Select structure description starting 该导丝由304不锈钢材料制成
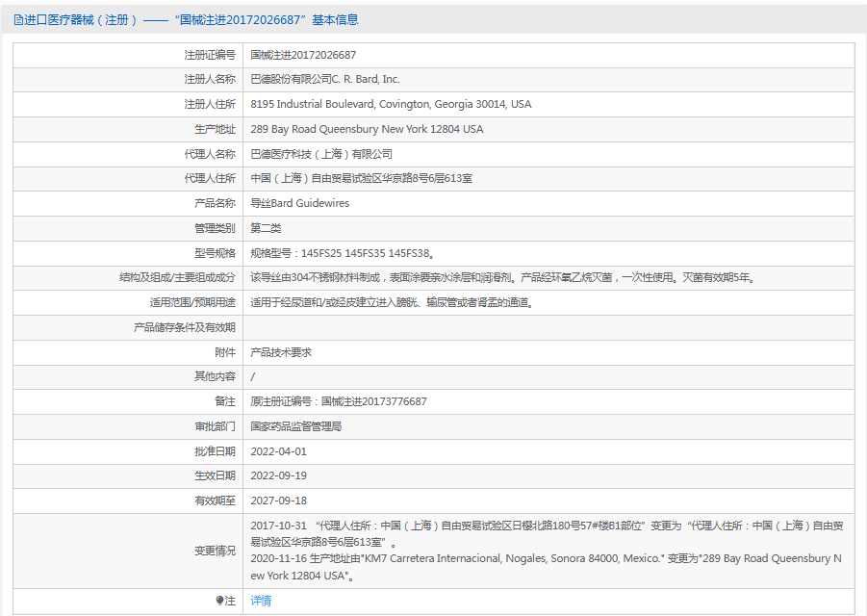 click(x=503, y=277)
